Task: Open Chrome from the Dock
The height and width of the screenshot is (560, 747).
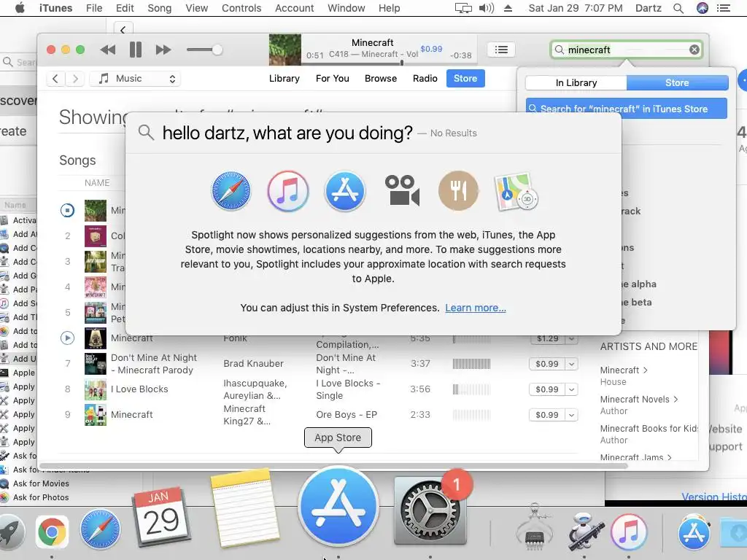Action: [52, 531]
